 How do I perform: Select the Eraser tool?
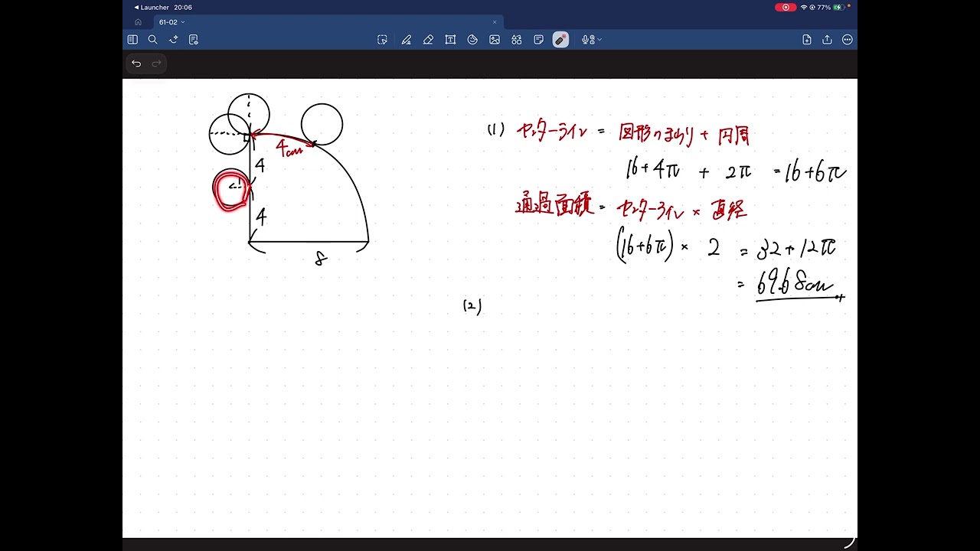click(x=428, y=40)
